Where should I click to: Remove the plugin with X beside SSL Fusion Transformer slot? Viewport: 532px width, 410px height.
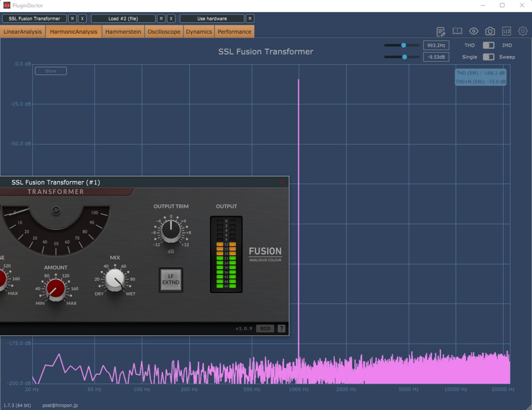tap(82, 19)
